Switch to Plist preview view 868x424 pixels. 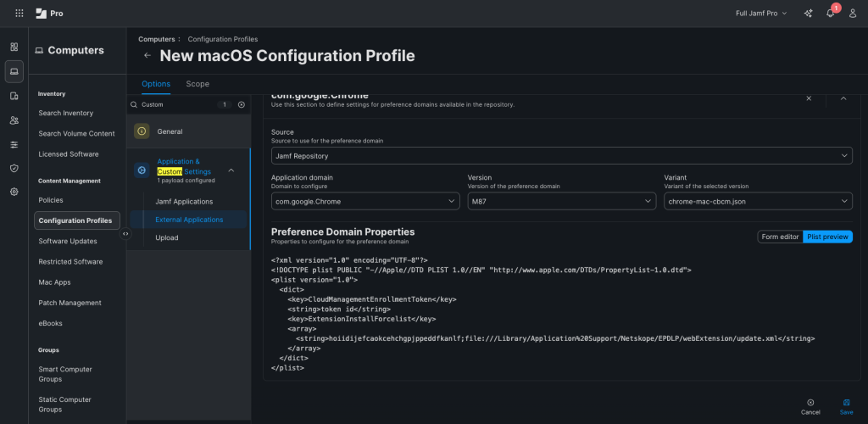tap(827, 237)
